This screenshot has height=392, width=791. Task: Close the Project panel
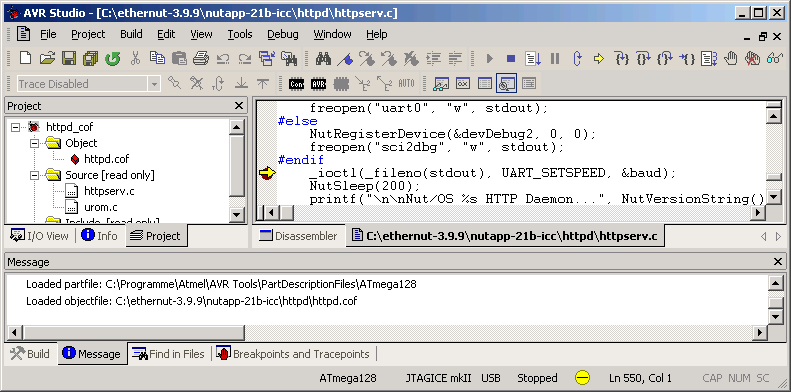click(239, 106)
